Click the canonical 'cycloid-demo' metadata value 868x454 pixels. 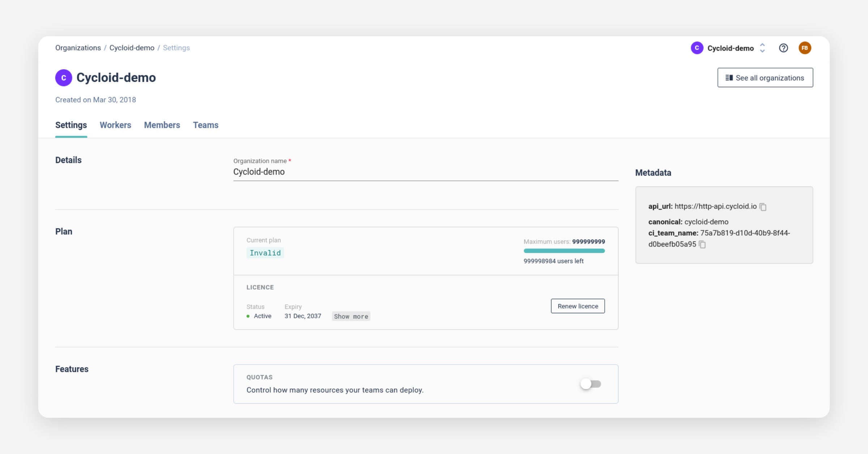point(706,222)
